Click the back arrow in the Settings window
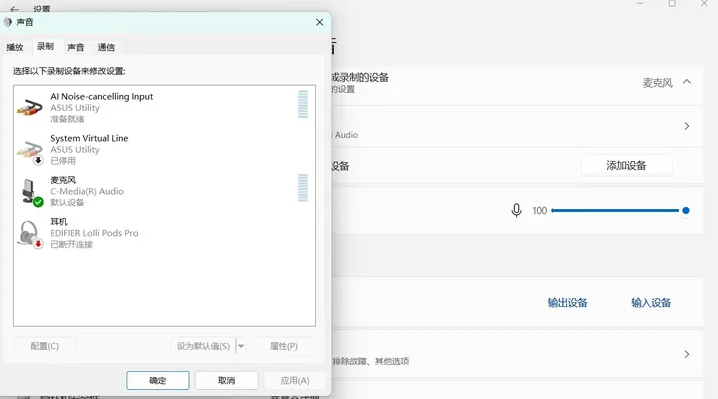 (14, 9)
